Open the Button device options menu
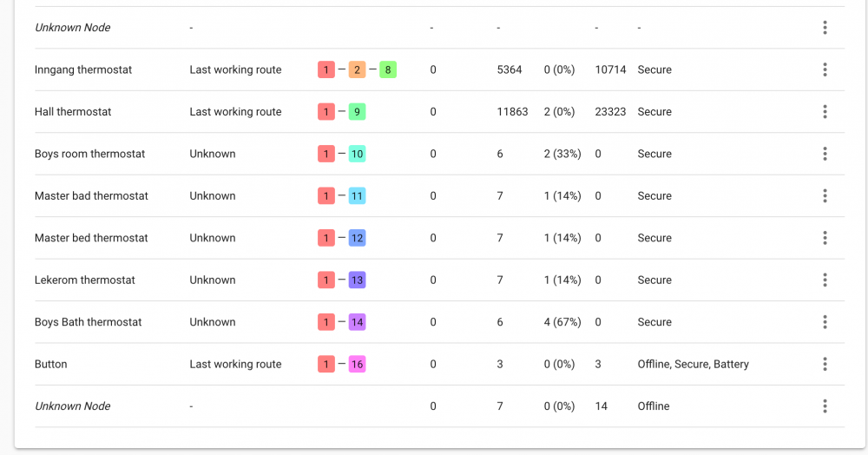868x455 pixels. tap(825, 364)
